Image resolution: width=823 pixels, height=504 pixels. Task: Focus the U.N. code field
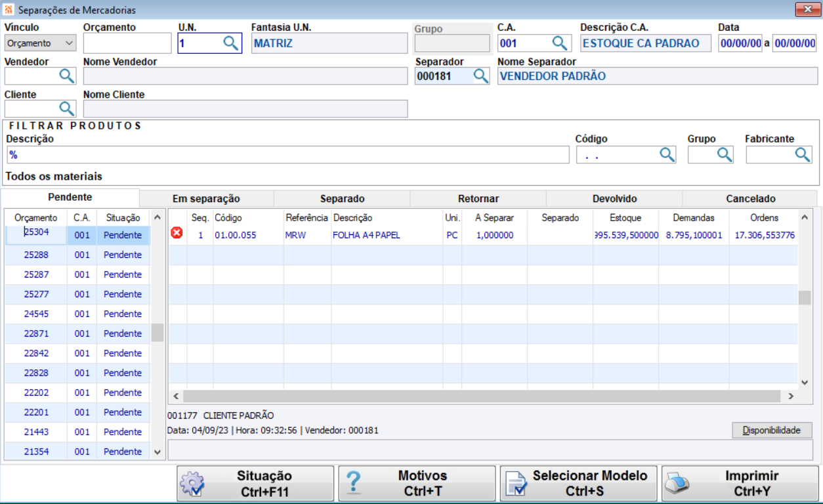(200, 43)
